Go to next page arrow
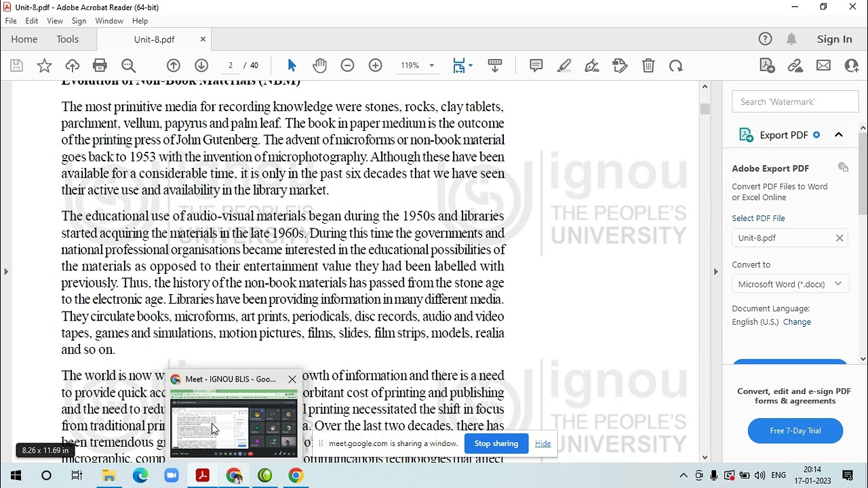Image resolution: width=868 pixels, height=488 pixels. point(201,66)
